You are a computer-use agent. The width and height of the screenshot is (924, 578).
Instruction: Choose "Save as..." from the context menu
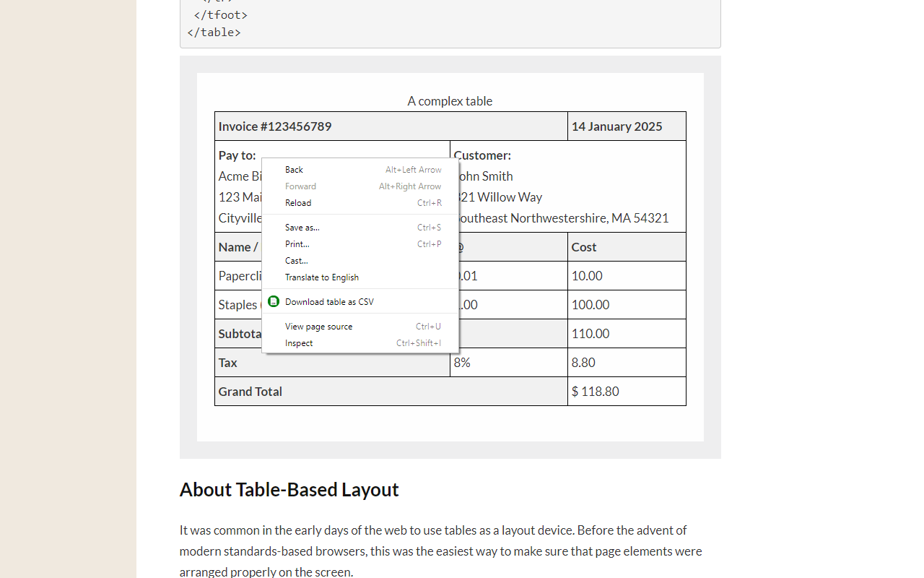(302, 227)
